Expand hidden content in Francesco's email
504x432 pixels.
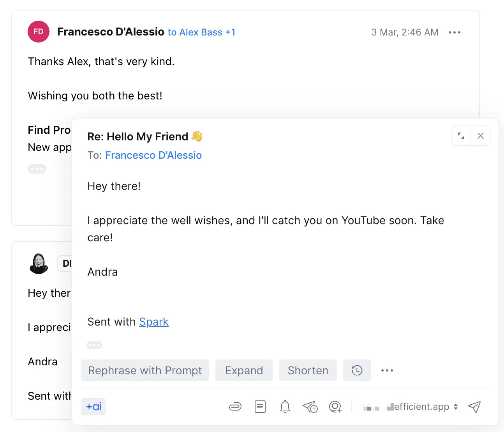[x=37, y=169]
